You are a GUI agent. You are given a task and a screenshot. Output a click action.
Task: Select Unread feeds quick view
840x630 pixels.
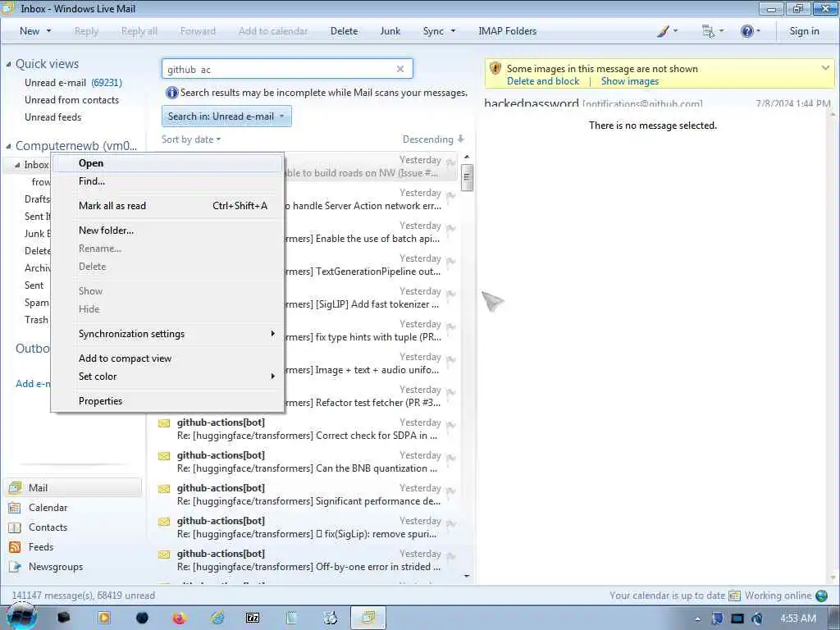[x=53, y=116]
